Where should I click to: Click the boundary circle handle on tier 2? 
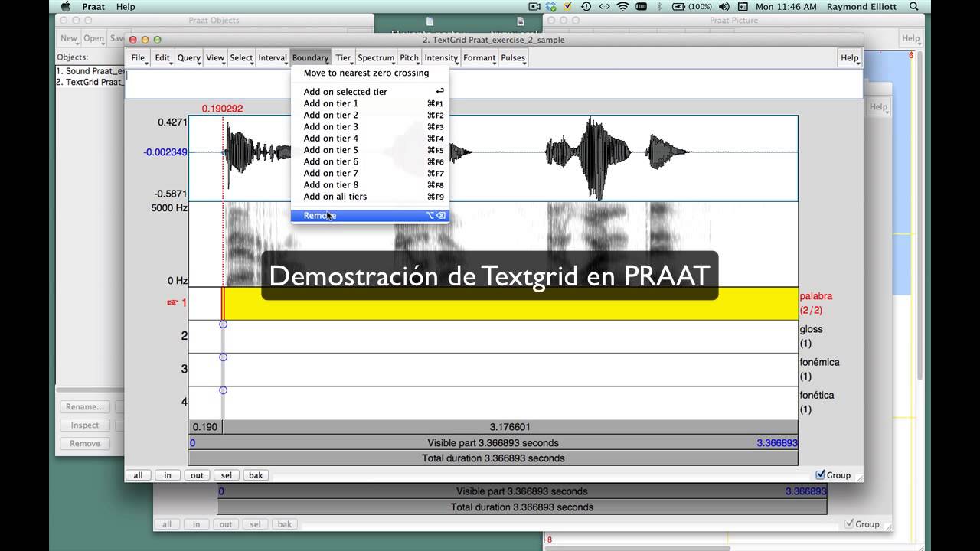223,324
